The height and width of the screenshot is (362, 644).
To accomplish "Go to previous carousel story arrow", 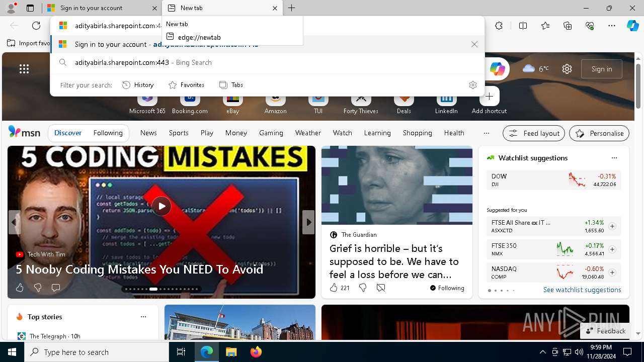I will coord(14,222).
